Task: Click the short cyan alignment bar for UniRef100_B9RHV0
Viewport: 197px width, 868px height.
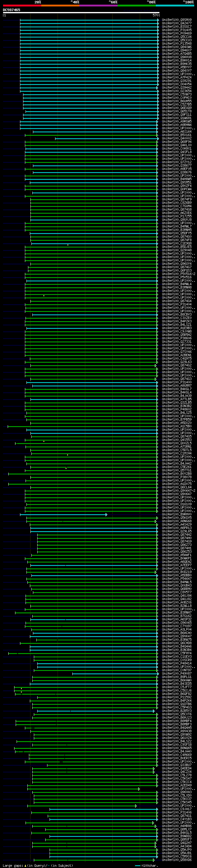Action: [64, 515]
